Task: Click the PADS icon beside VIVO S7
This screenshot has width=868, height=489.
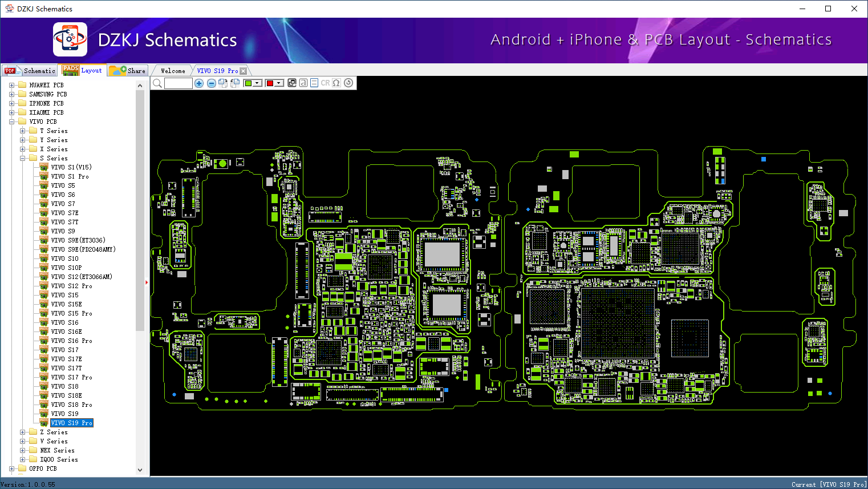Action: click(x=44, y=204)
